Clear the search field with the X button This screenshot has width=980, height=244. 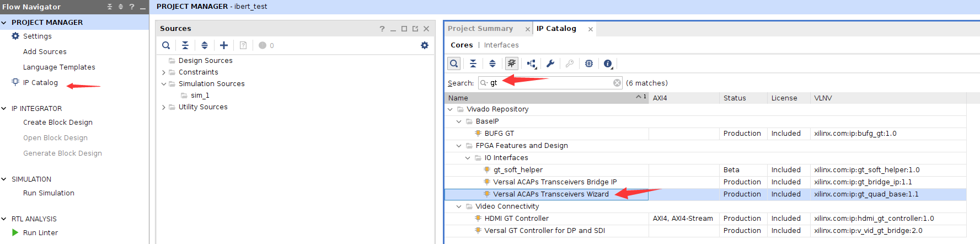(617, 83)
